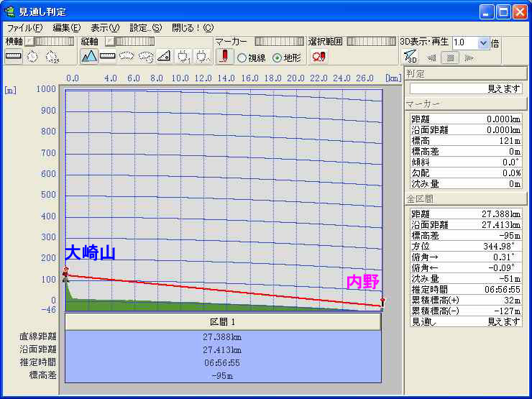This screenshot has height=399, width=532.
Task: Open the 表示(V) menu
Action: tap(105, 28)
